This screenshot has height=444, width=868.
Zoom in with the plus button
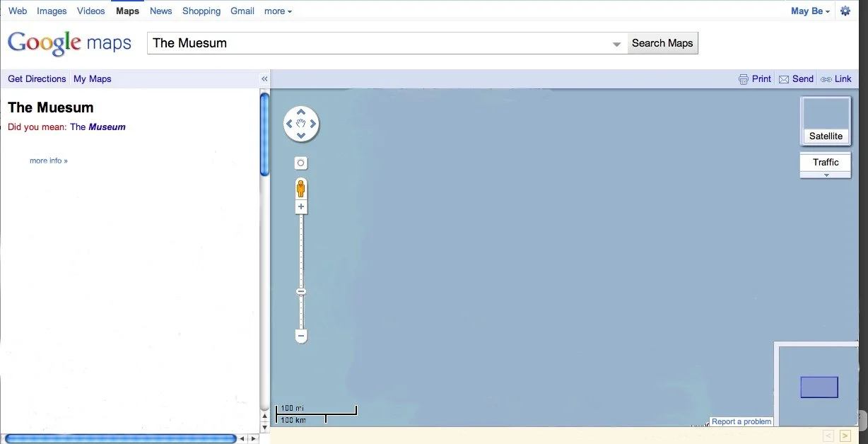(301, 207)
